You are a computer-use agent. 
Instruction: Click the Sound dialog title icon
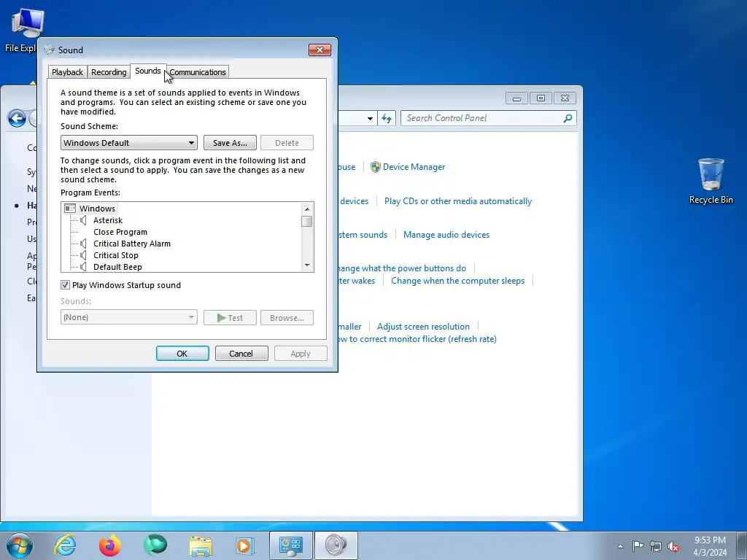click(49, 50)
